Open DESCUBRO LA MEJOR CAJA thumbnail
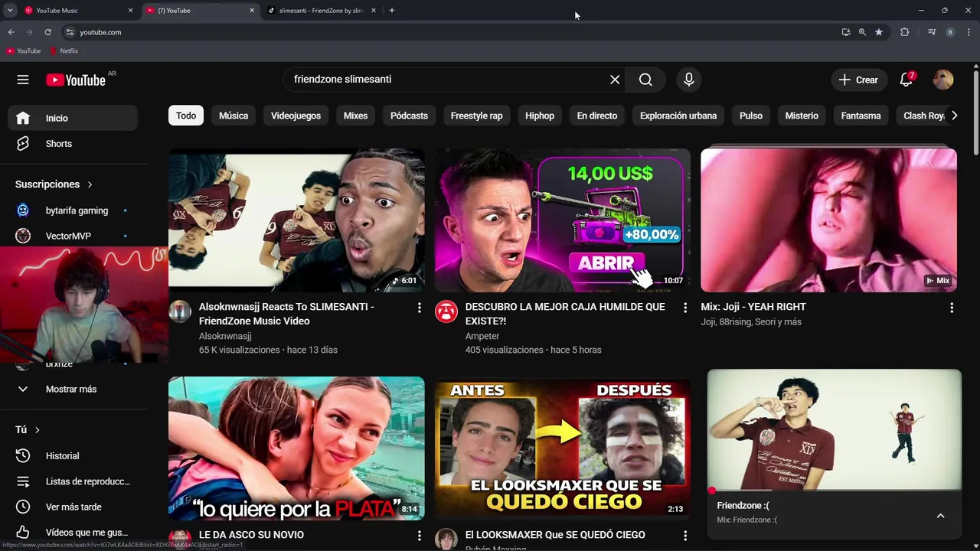 [563, 220]
